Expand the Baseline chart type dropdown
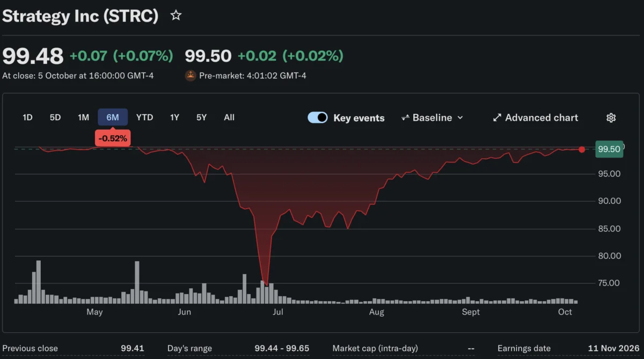Image resolution: width=644 pixels, height=359 pixels. coord(432,118)
